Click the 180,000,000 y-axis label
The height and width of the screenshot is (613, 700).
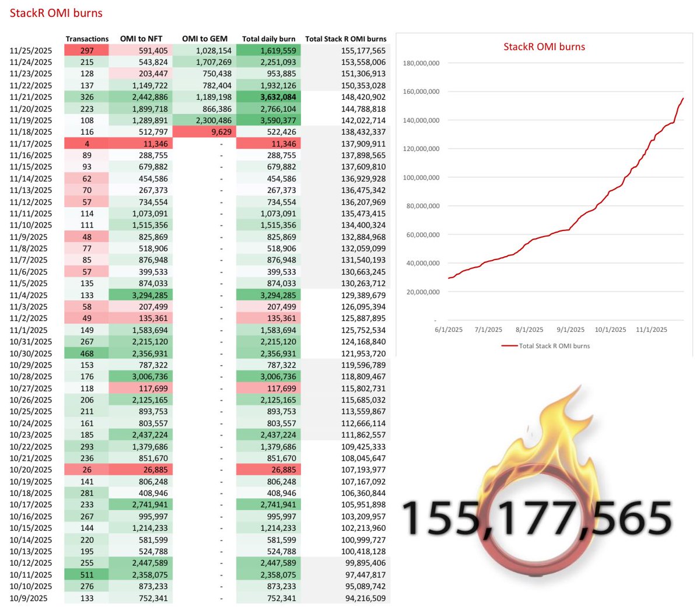coord(421,63)
